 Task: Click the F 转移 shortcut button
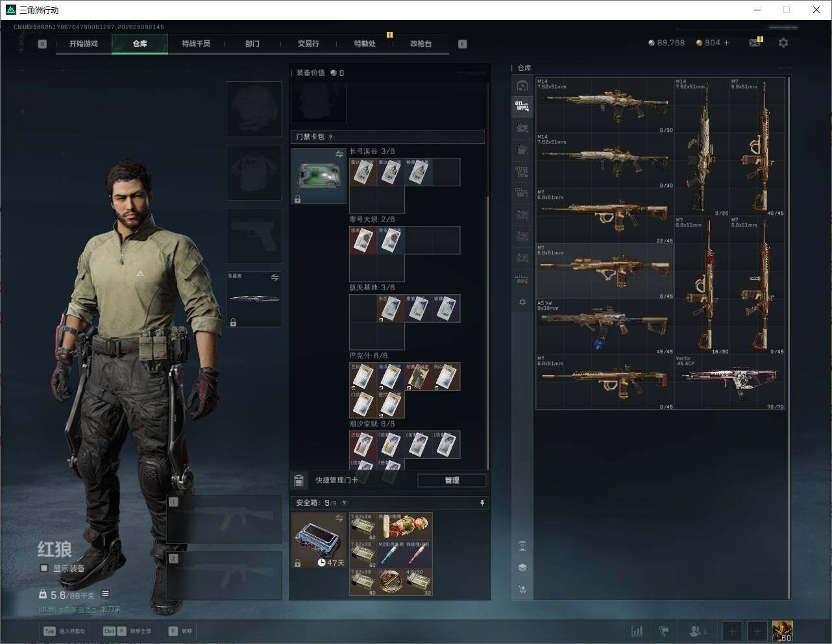[x=180, y=631]
